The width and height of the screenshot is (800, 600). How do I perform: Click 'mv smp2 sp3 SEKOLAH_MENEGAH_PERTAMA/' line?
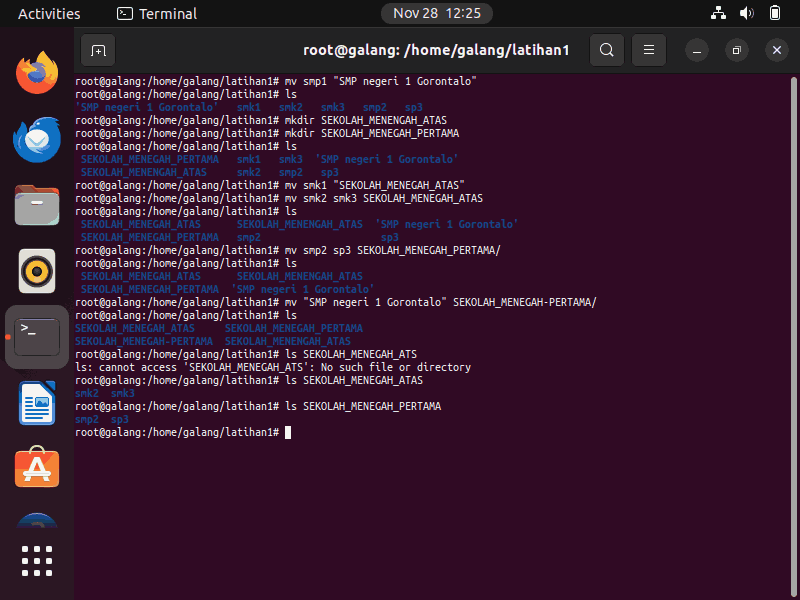288,251
